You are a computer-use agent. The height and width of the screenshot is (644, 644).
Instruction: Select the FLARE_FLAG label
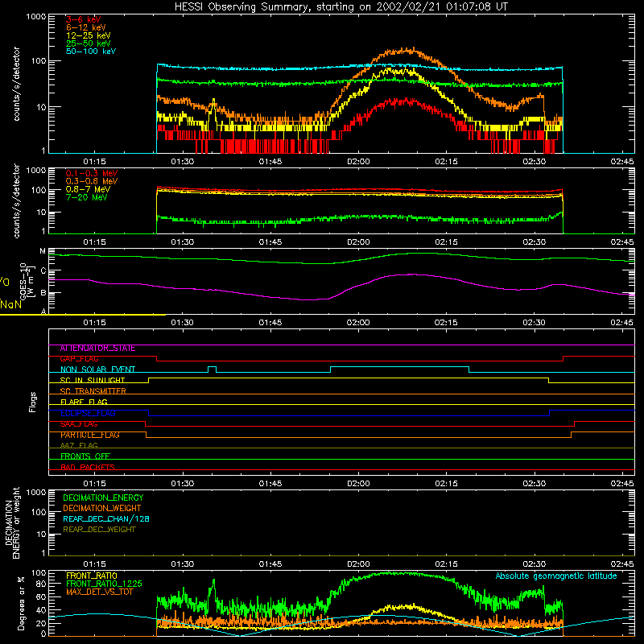click(x=84, y=402)
